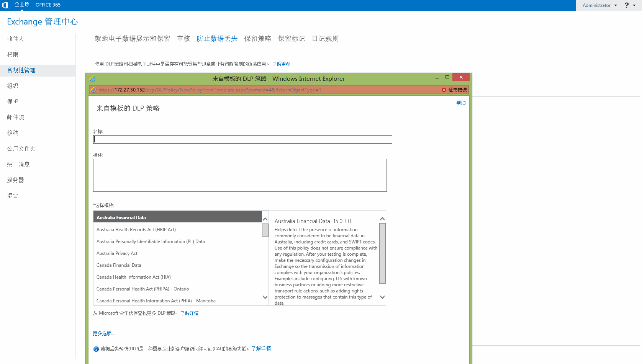This screenshot has height=364, width=642.
Task: Select Australia Personally Identifiable Information (PII) Data
Action: 178,242
